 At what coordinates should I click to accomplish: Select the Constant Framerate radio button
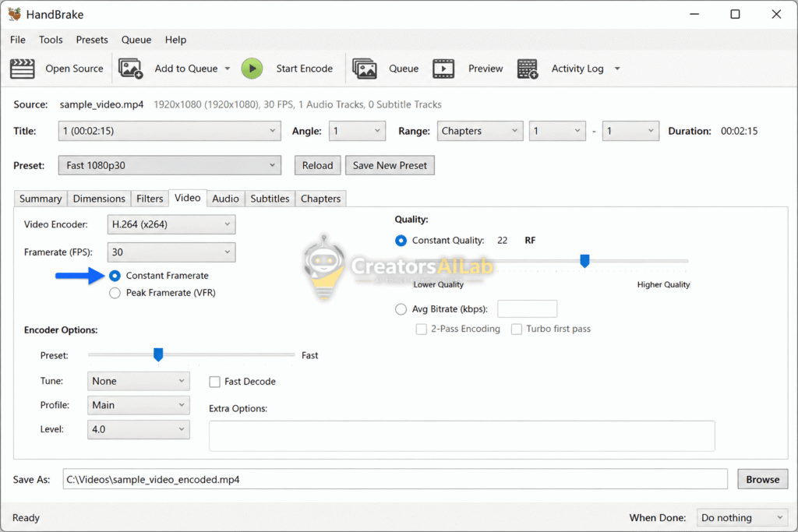click(115, 276)
